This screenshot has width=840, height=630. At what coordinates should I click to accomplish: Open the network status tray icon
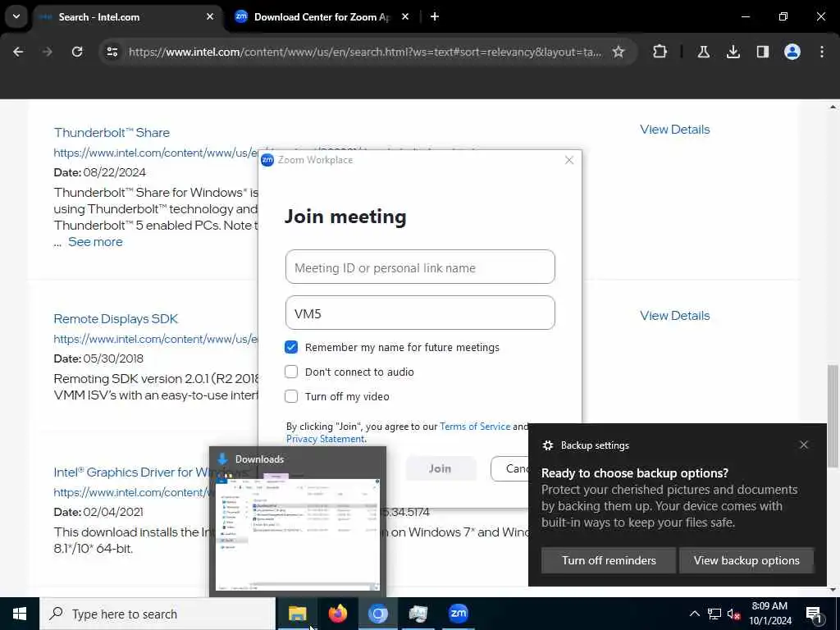coord(714,614)
